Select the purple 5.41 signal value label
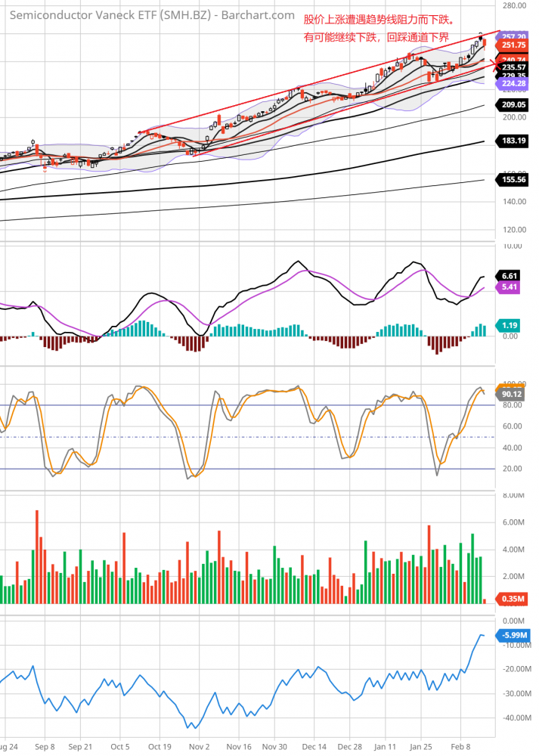539x756 pixels. [x=510, y=288]
